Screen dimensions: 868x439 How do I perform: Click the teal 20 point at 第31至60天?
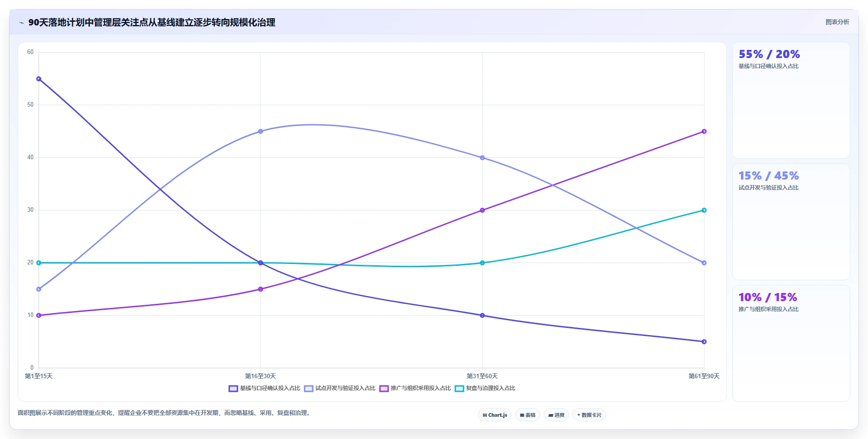pyautogui.click(x=482, y=263)
